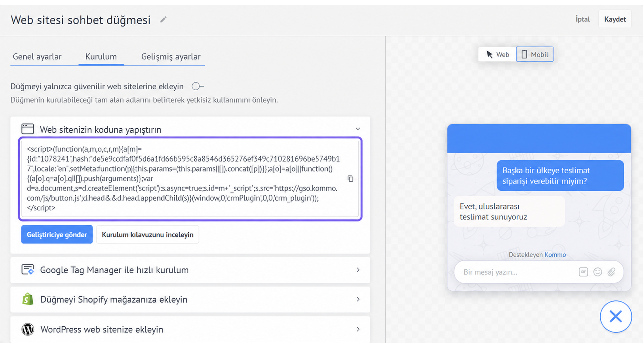The width and height of the screenshot is (644, 343).
Task: Open the 'Genel ayarlar' tab
Action: coord(37,57)
